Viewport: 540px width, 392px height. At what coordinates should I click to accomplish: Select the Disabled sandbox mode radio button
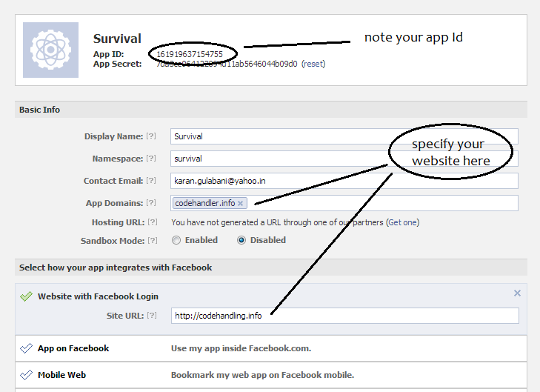(241, 240)
